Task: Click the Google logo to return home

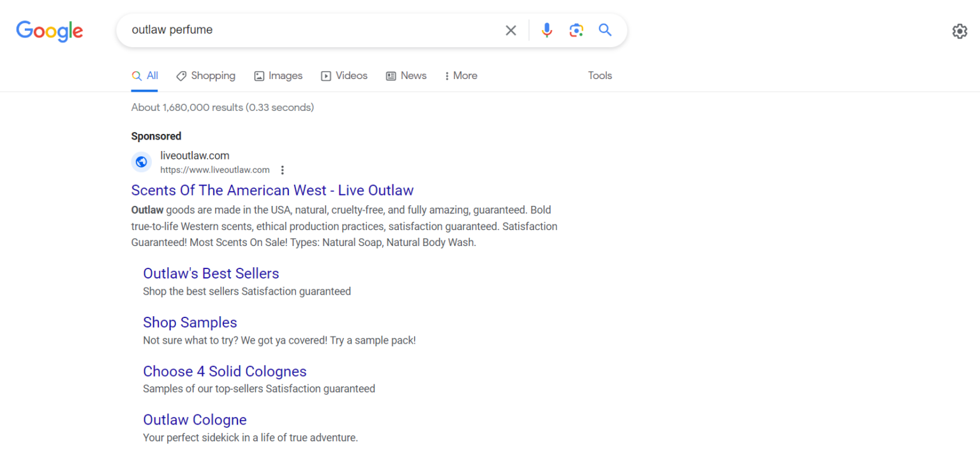Action: pos(49,31)
